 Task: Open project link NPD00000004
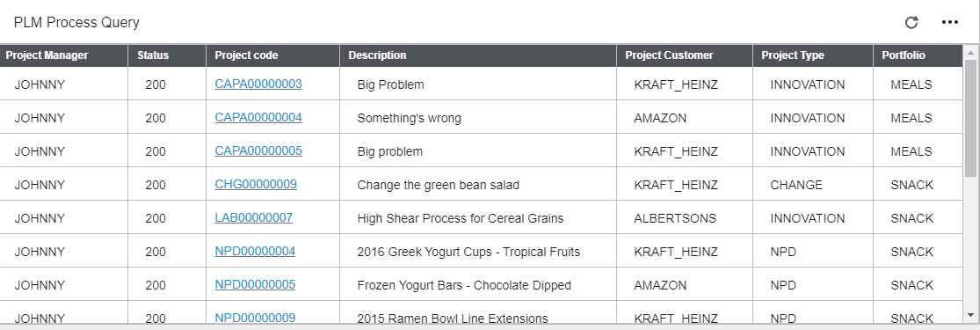click(255, 251)
